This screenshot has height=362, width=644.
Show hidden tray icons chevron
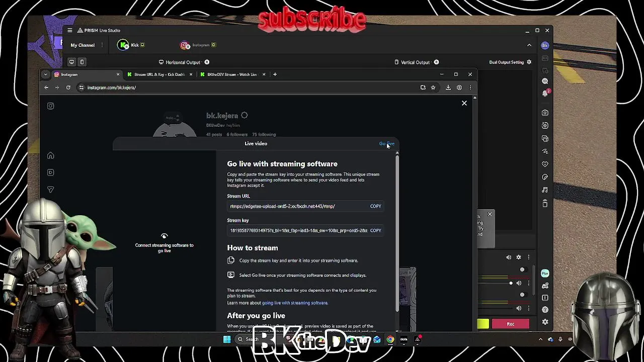click(541, 339)
